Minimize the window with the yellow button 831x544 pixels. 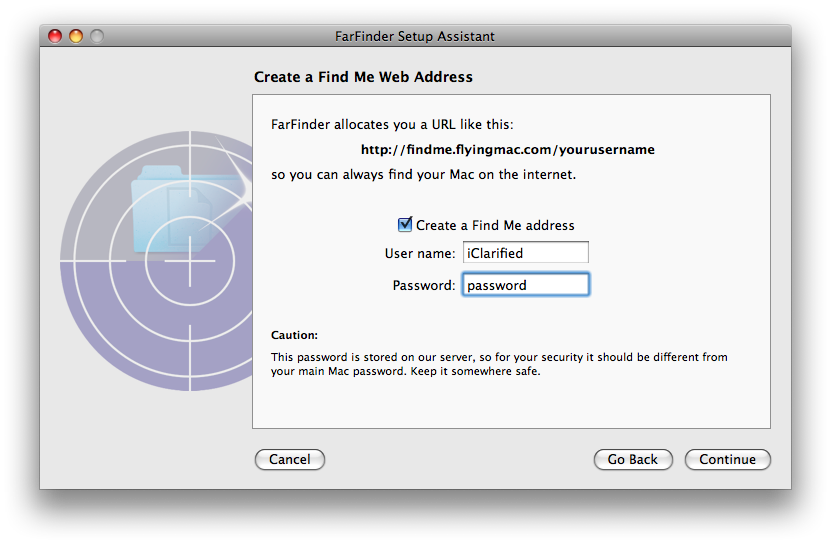[76, 36]
